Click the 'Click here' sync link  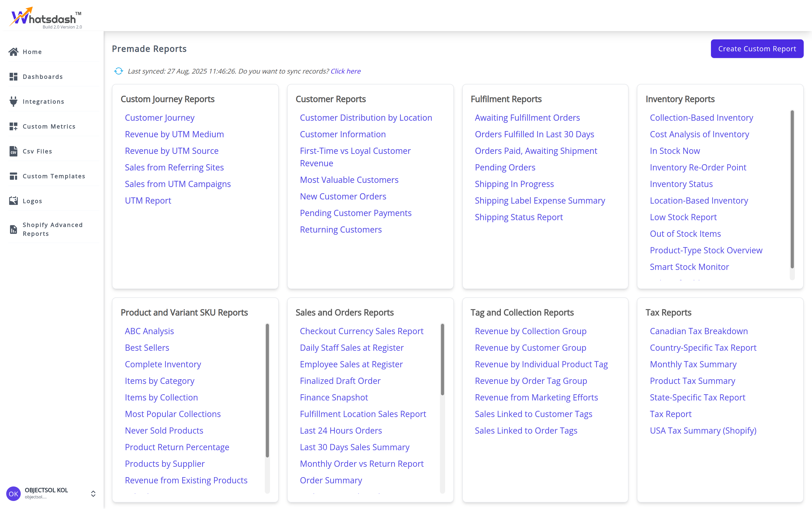pos(345,71)
